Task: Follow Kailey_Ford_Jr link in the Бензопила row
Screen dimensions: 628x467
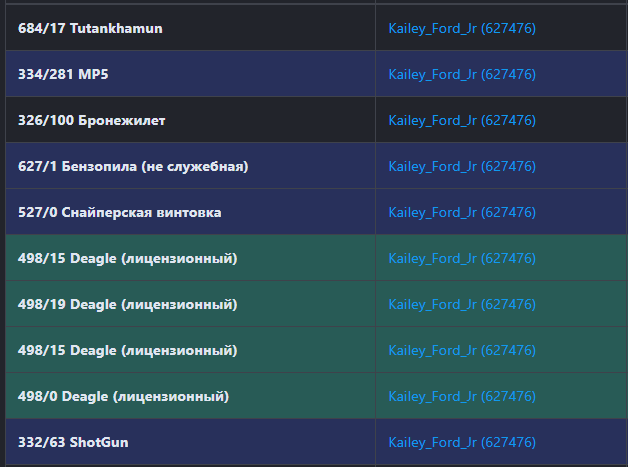Action: click(462, 167)
